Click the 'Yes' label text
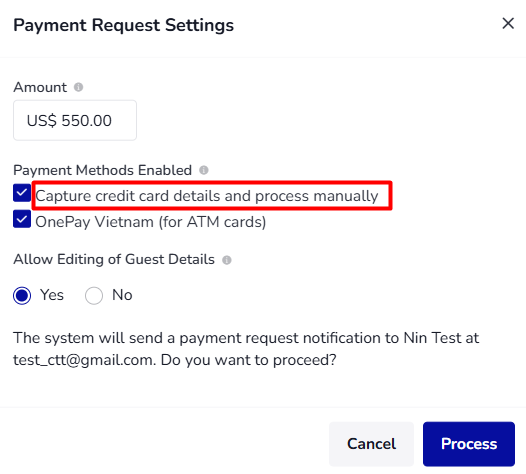526x474 pixels. (52, 295)
